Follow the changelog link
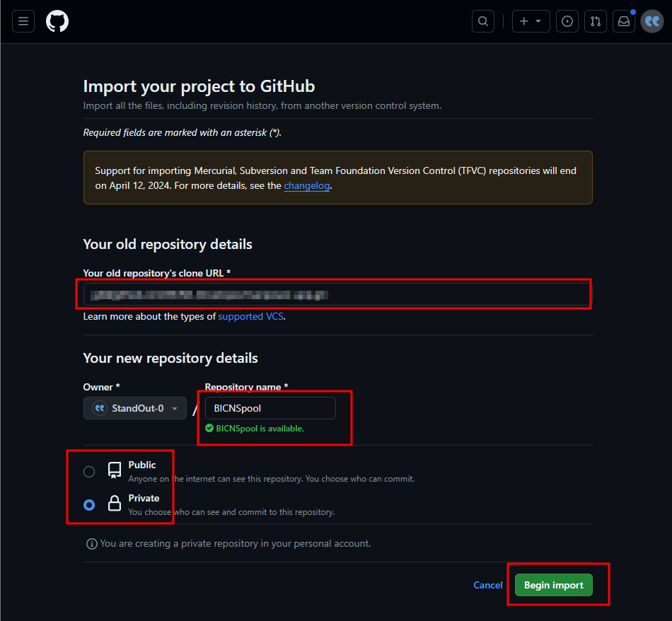672x621 pixels. click(x=307, y=185)
